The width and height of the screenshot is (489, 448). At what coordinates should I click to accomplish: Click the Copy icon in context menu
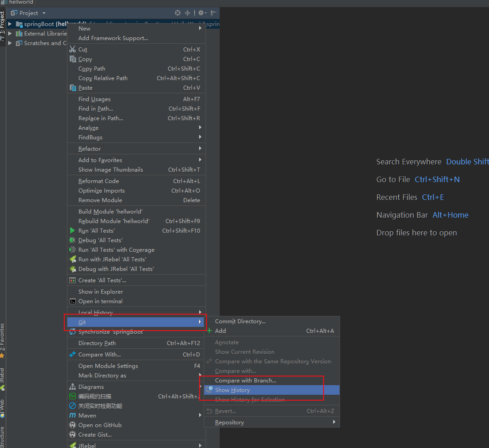[x=72, y=59]
